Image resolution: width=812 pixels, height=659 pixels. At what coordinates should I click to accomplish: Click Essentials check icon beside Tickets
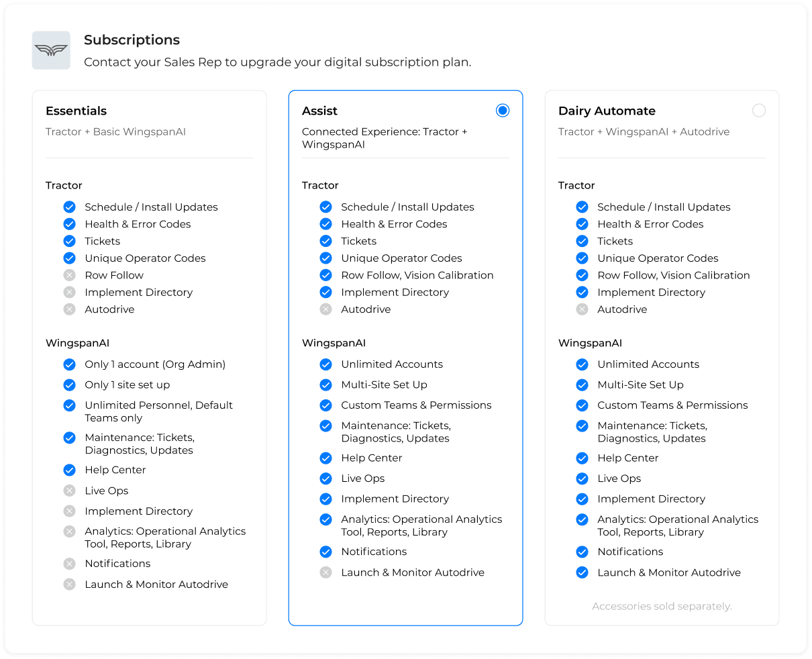coord(69,241)
